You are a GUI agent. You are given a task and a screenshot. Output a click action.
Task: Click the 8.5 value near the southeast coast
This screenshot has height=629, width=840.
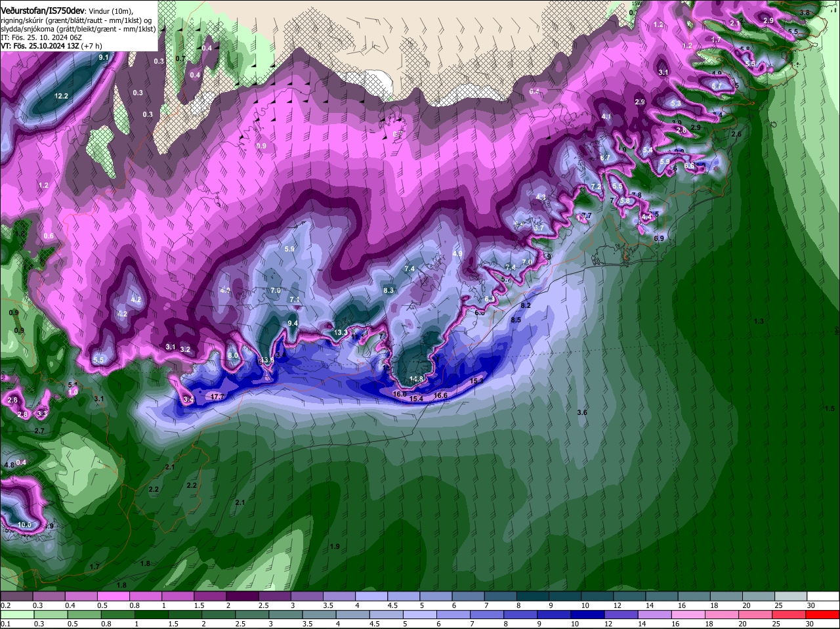[x=516, y=320]
